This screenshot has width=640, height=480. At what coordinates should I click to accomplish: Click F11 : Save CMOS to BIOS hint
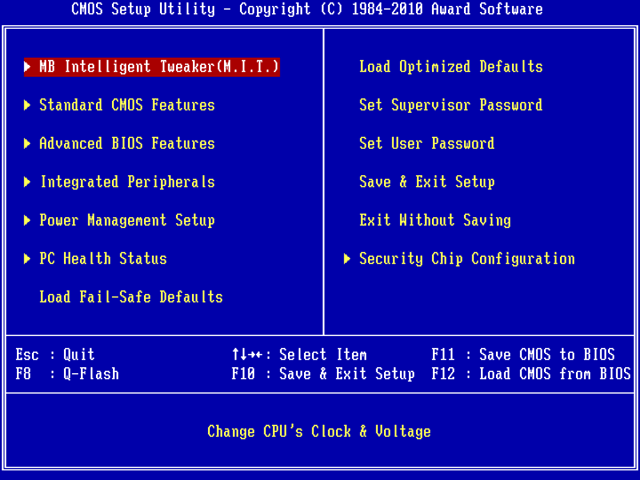coord(523,355)
